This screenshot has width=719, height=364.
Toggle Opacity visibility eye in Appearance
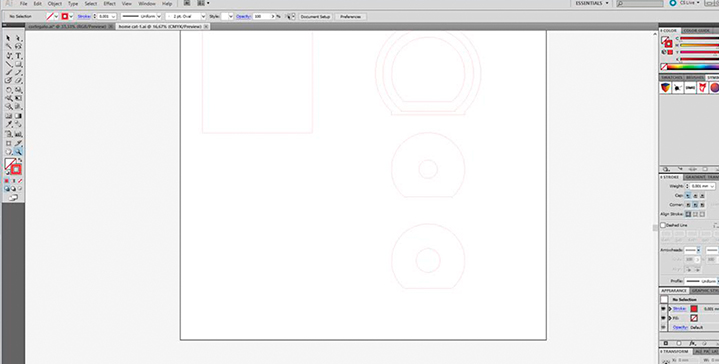coord(664,327)
